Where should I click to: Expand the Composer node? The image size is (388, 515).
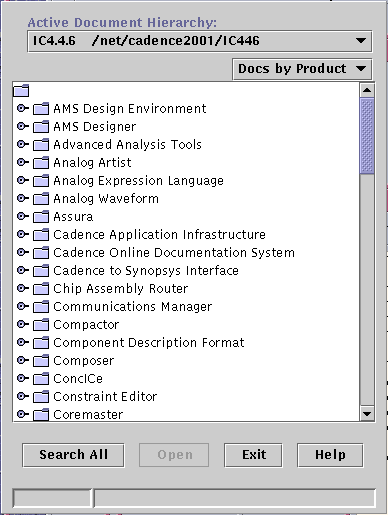pos(23,360)
